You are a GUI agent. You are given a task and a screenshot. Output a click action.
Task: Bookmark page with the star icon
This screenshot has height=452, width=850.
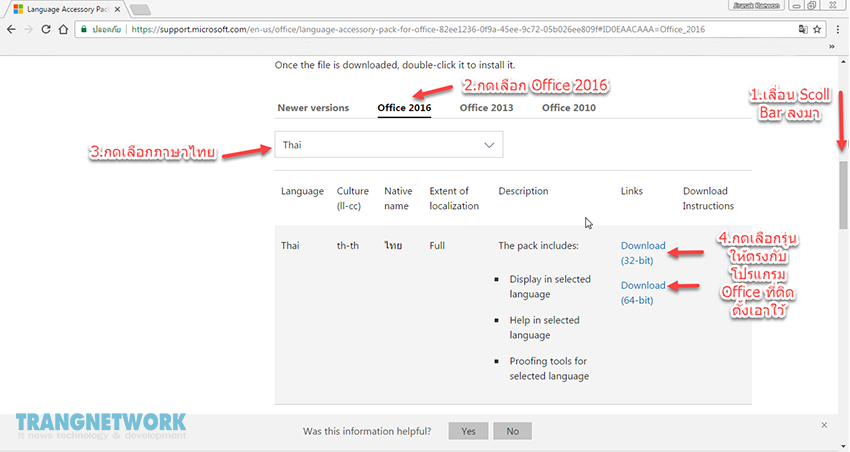(817, 29)
